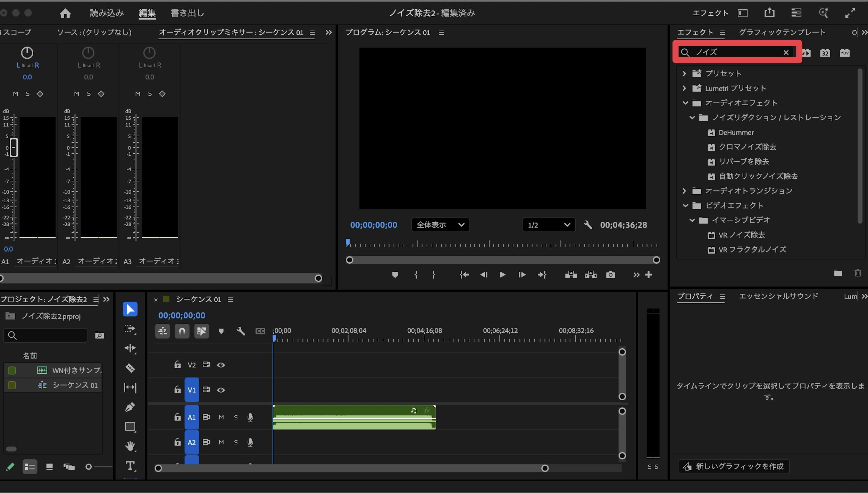Click the A1 mixer volume fader handle
This screenshot has height=493, width=868.
point(14,147)
